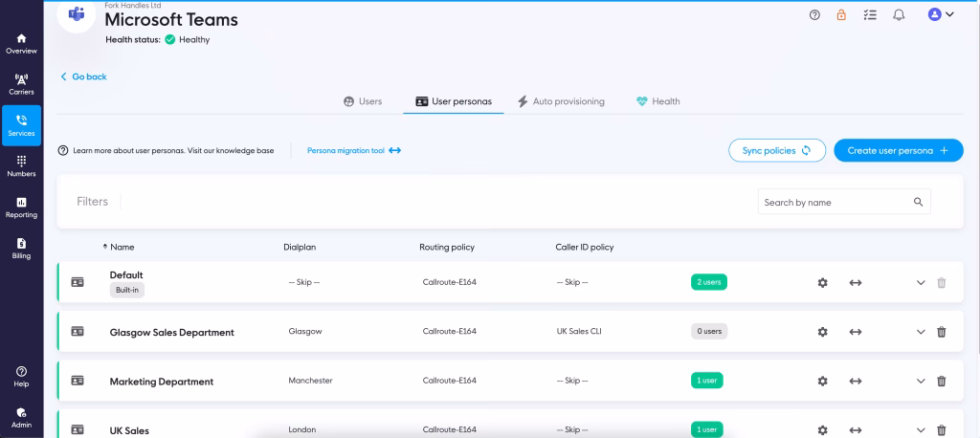Click Create user persona button
Screen dimensions: 980x438
(x=898, y=150)
